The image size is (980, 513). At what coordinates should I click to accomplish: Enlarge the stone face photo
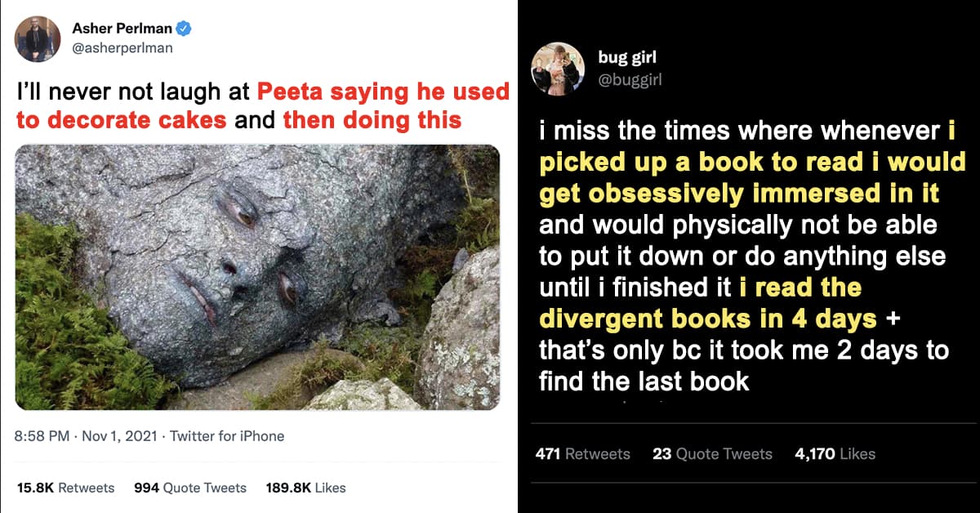[x=257, y=277]
